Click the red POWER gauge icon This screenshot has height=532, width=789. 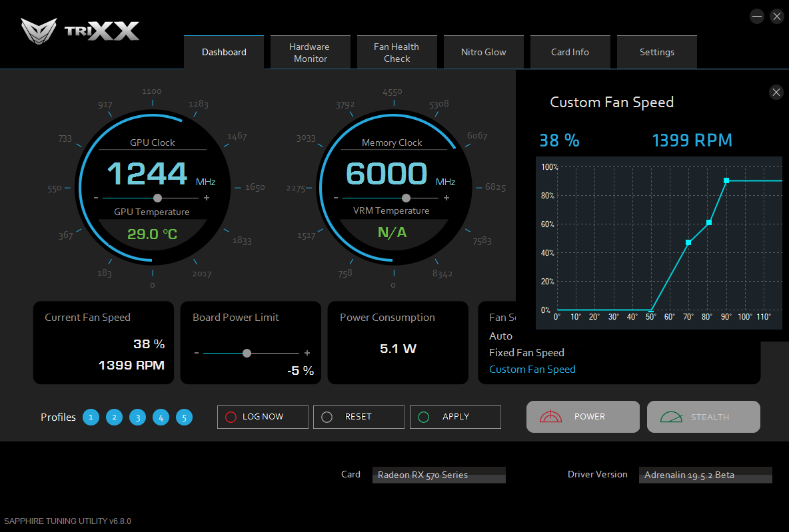tap(550, 416)
